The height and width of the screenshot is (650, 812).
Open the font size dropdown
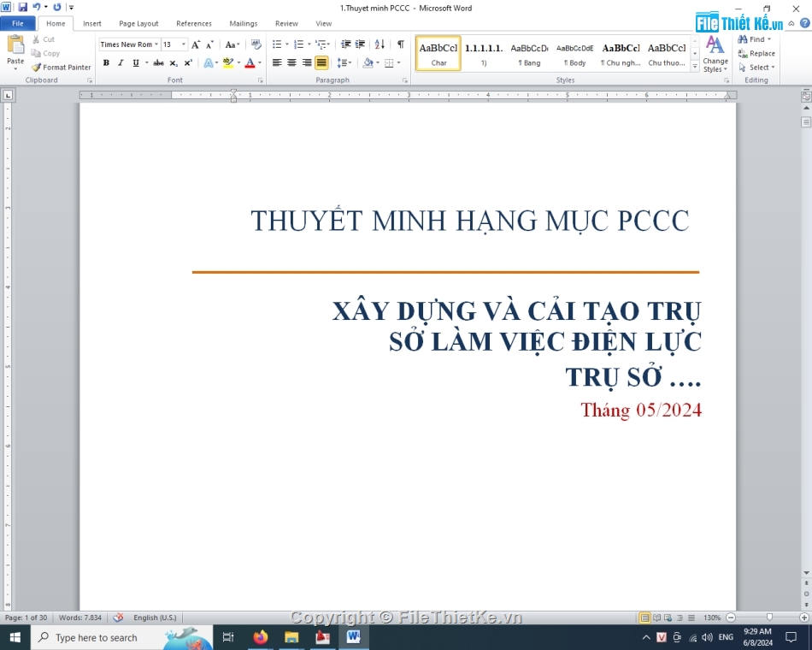183,44
